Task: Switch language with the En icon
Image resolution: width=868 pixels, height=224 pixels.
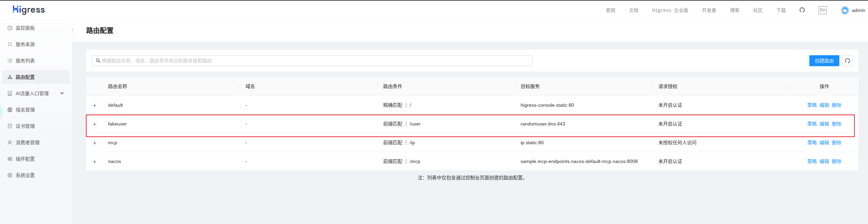Action: tap(823, 10)
